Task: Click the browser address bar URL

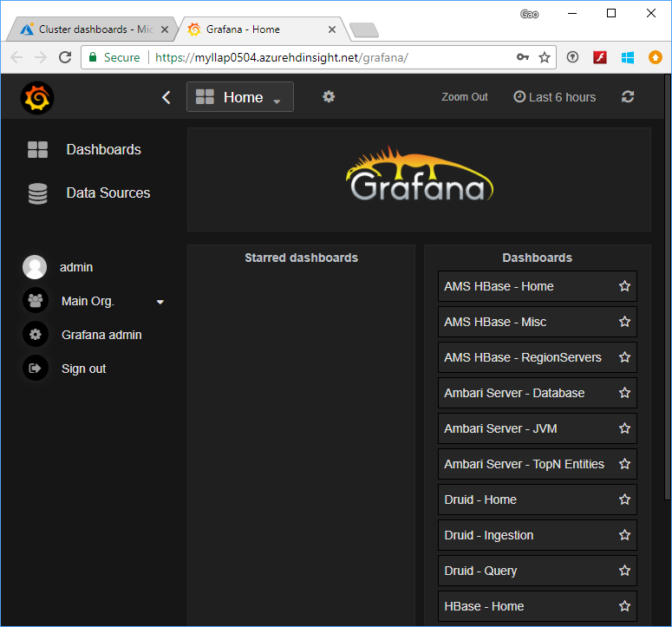Action: point(282,57)
